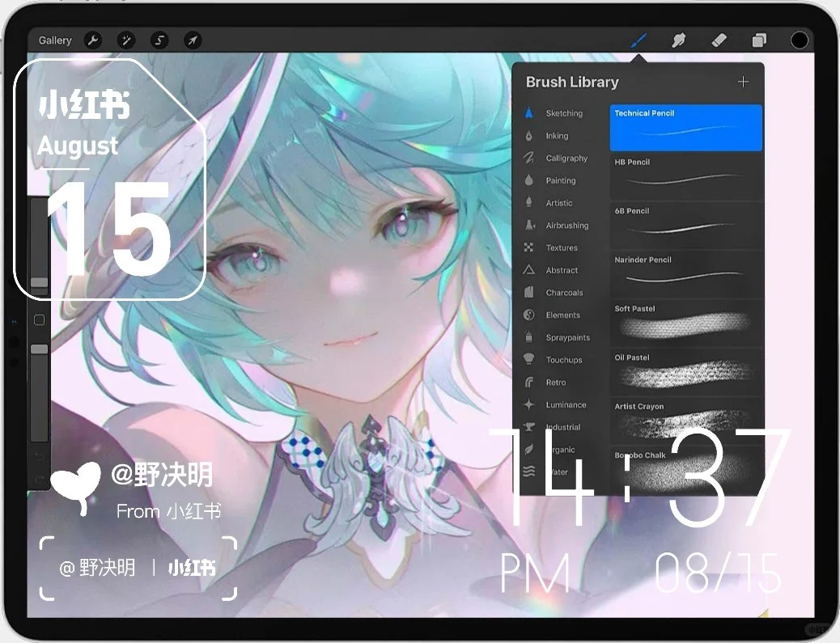840x643 pixels.
Task: Add a new brush with plus
Action: pyautogui.click(x=743, y=82)
